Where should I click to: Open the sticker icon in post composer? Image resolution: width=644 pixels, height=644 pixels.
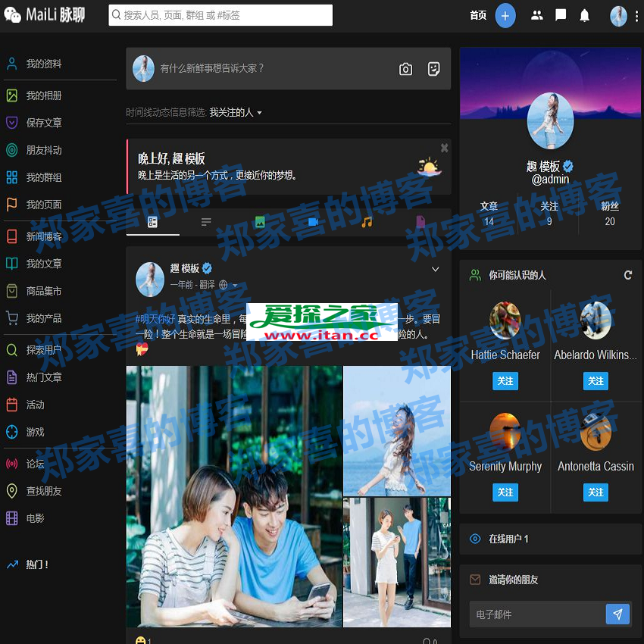click(433, 69)
